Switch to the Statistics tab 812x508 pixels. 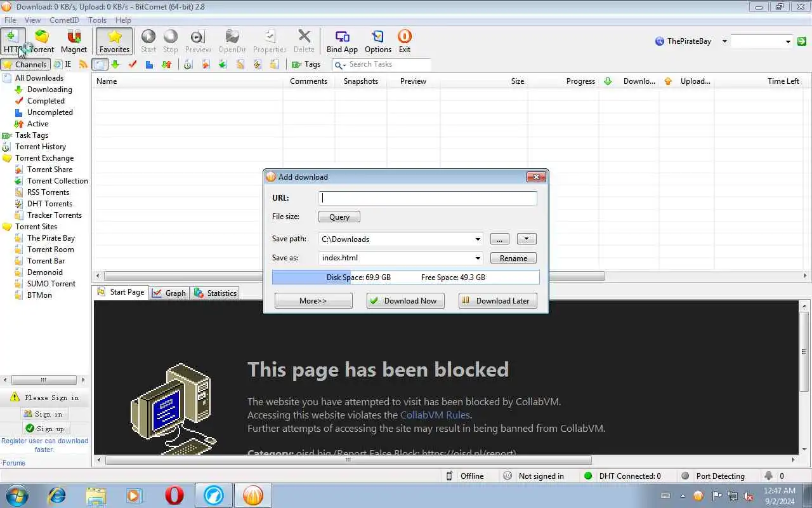pos(215,293)
